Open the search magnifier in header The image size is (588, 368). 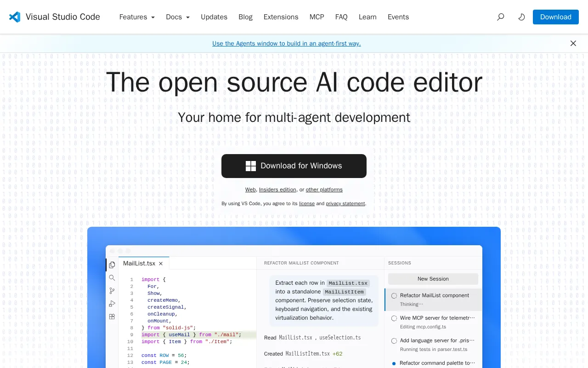[x=501, y=17]
